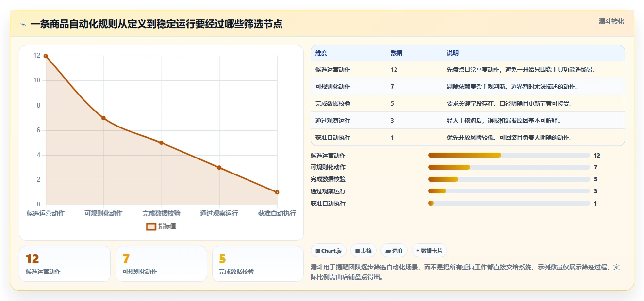This screenshot has width=644, height=301.
Task: Click the table data value 12
Action: (394, 70)
